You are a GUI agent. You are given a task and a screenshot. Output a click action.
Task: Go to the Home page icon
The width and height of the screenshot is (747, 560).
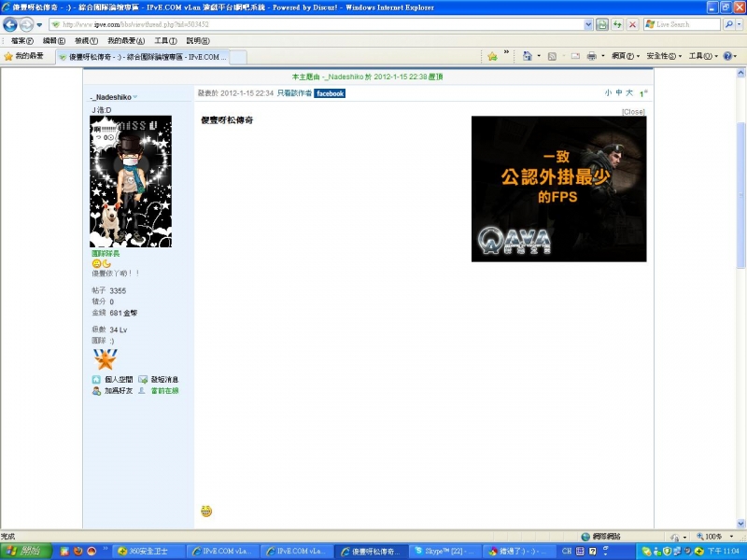(527, 56)
